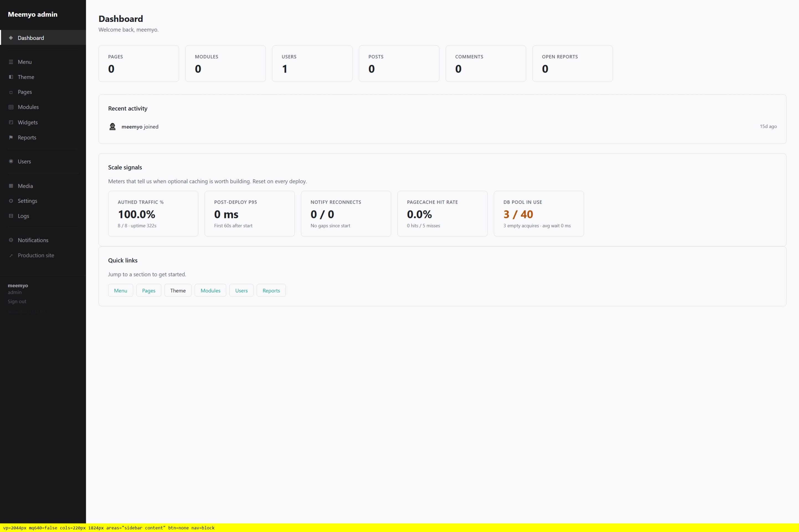Click the meemyo avatar in Recent activity

tap(112, 127)
